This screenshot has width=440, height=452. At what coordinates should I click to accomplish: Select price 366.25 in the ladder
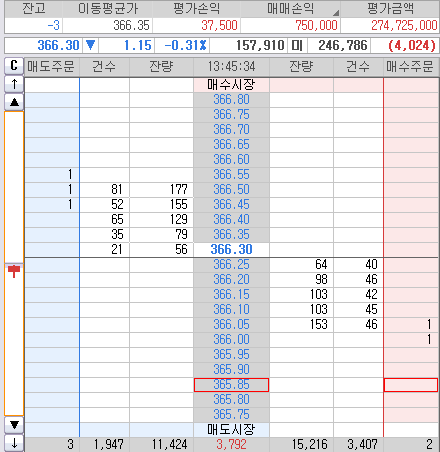click(x=231, y=264)
